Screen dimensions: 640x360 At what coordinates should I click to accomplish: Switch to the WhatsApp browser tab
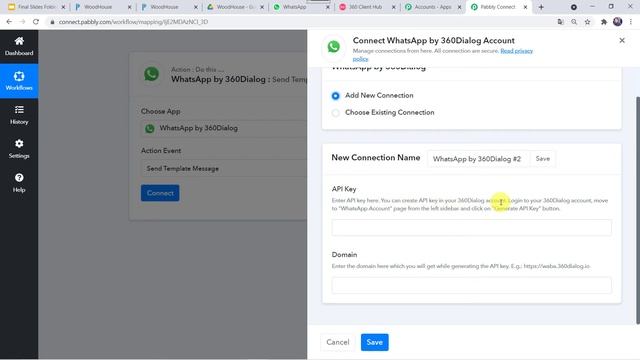300,7
